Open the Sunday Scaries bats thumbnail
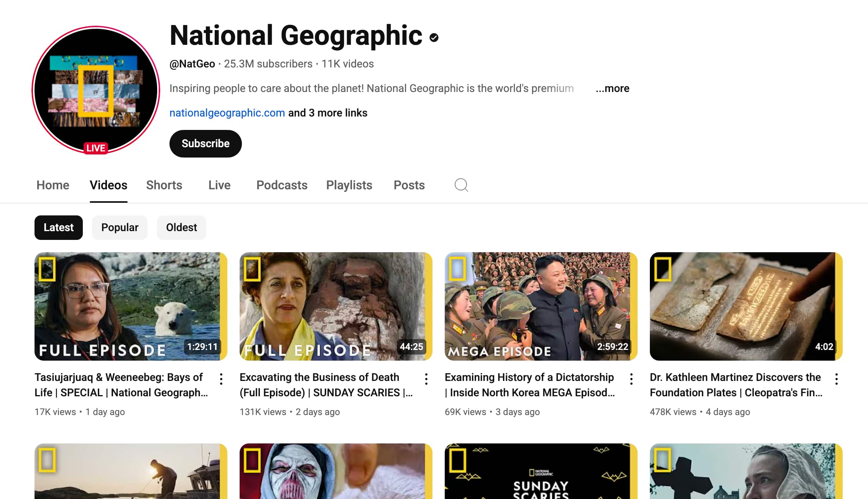 pos(541,471)
